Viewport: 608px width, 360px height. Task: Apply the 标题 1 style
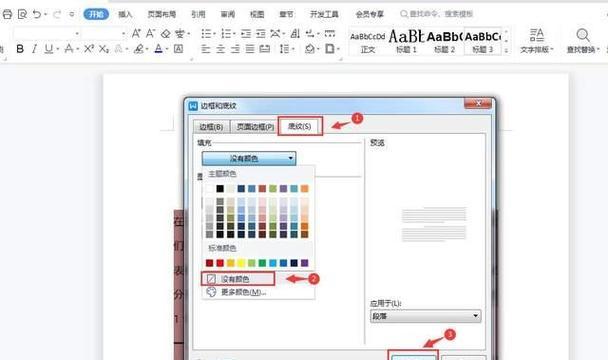point(406,42)
